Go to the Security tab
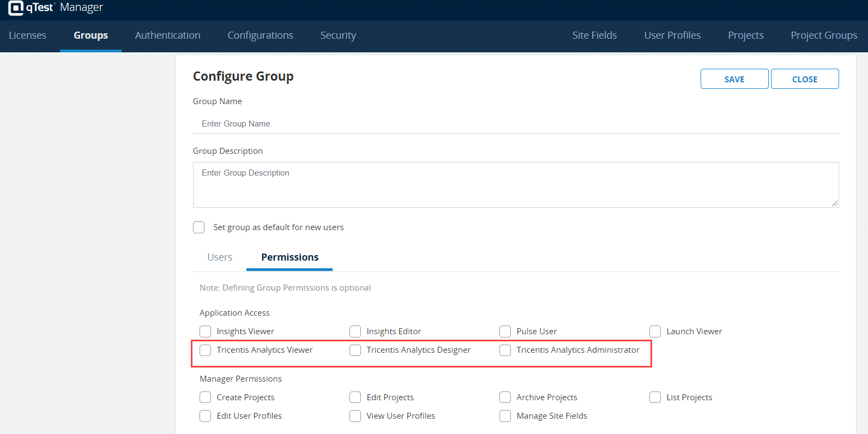Screen dimensions: 868x434 [x=338, y=35]
